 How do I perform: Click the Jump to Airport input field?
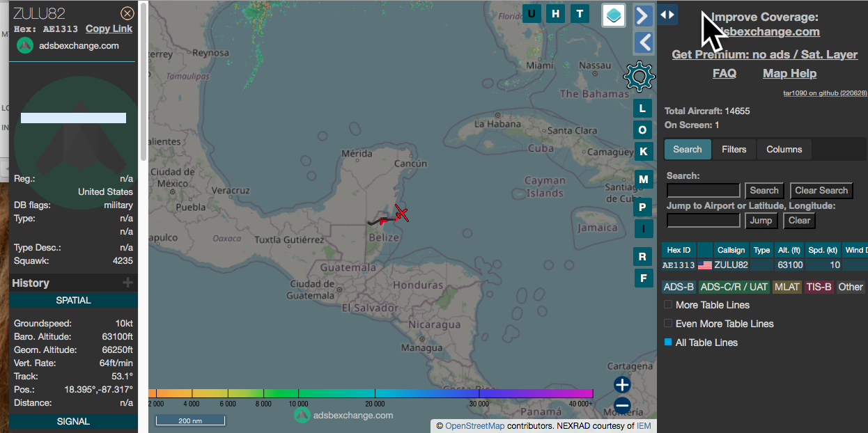tap(704, 221)
